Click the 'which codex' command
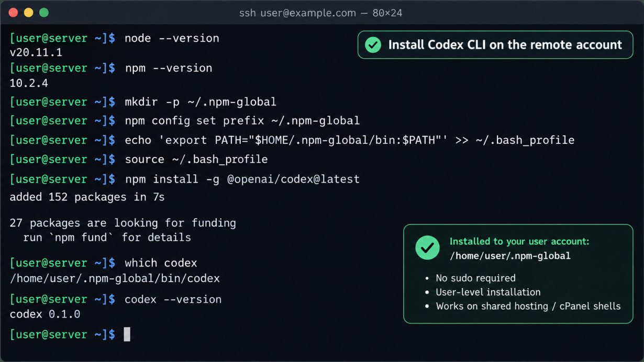 pyautogui.click(x=161, y=263)
